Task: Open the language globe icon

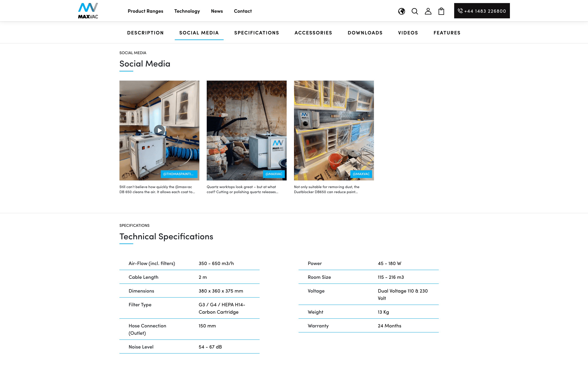Action: 401,11
